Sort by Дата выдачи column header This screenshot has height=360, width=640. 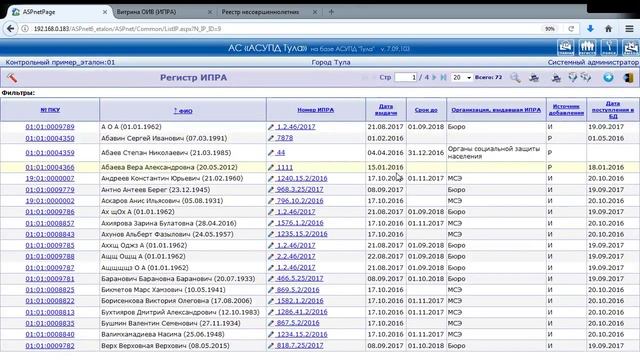386,110
